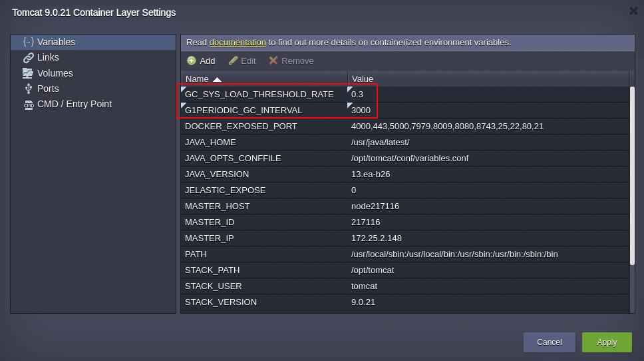Click the PATH value /usr/local/sbin string

(454, 254)
